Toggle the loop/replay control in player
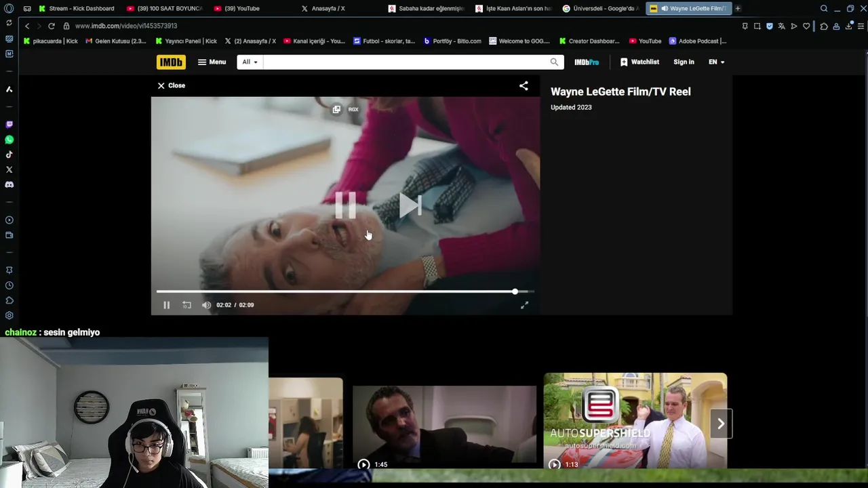Viewport: 868px width, 488px height. [x=186, y=305]
